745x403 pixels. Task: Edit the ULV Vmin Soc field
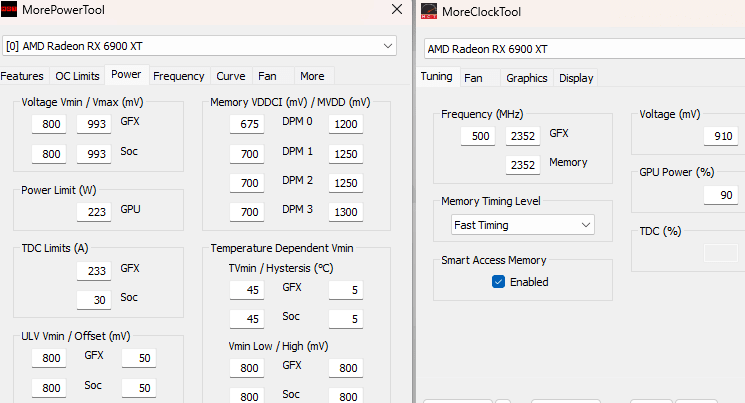pyautogui.click(x=49, y=388)
